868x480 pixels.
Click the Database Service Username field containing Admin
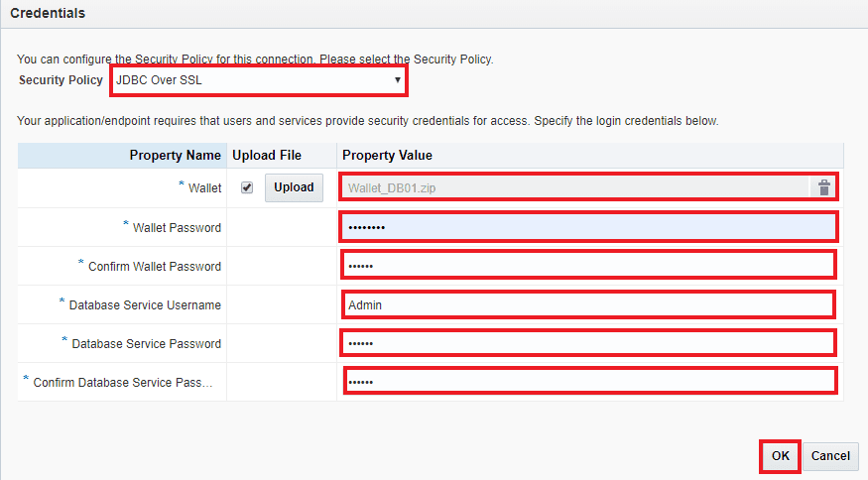[588, 304]
